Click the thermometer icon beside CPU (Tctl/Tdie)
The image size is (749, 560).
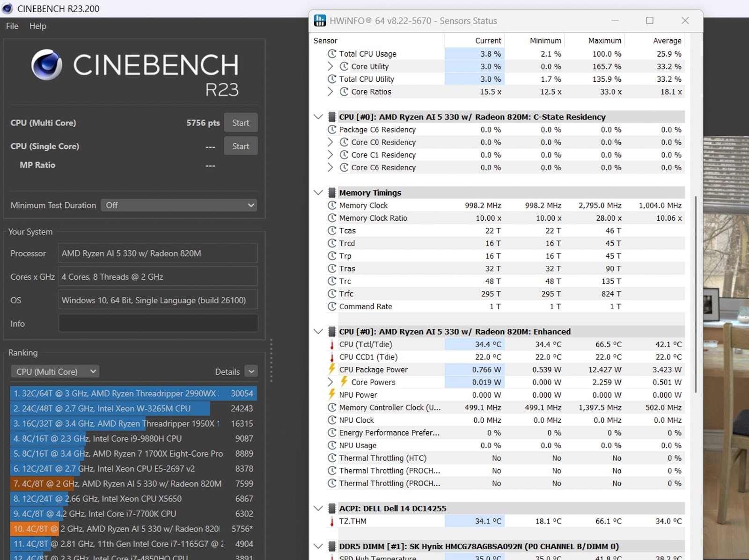[x=332, y=345]
